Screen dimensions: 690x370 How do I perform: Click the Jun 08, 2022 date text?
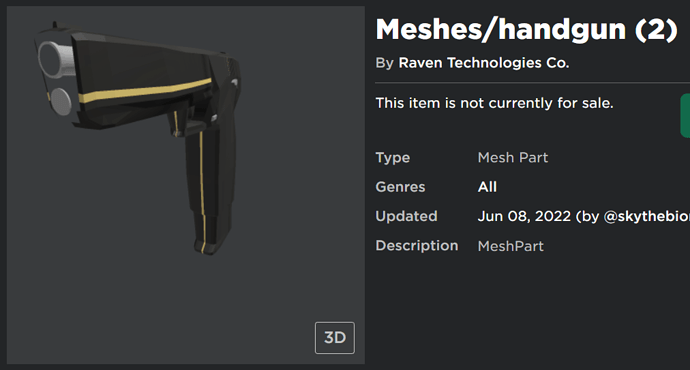[x=524, y=216]
